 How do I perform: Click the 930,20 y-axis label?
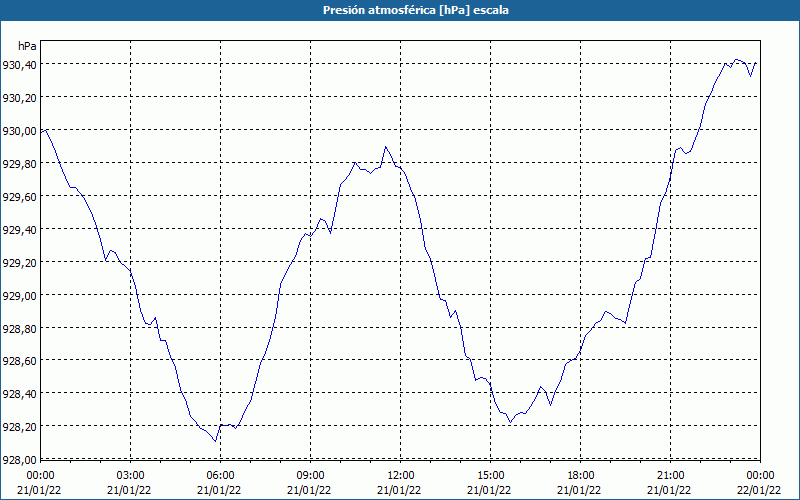click(x=19, y=97)
